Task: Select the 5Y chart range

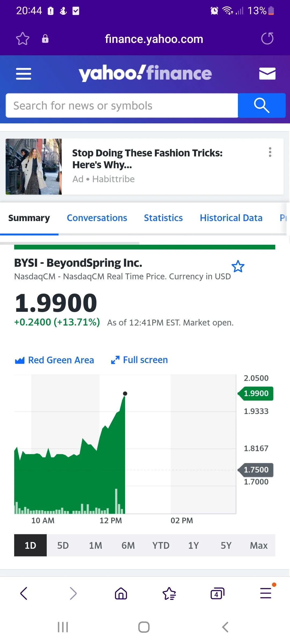Action: click(x=226, y=545)
